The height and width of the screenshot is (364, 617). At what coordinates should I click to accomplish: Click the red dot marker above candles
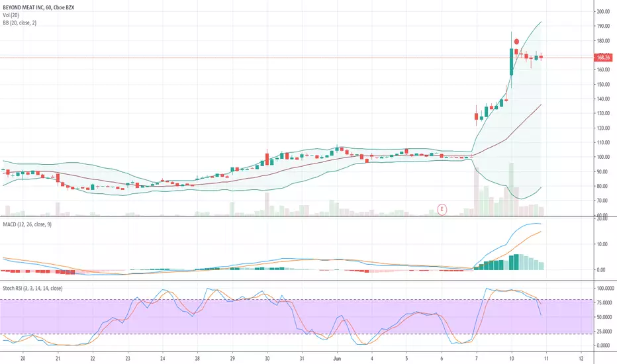pos(516,41)
